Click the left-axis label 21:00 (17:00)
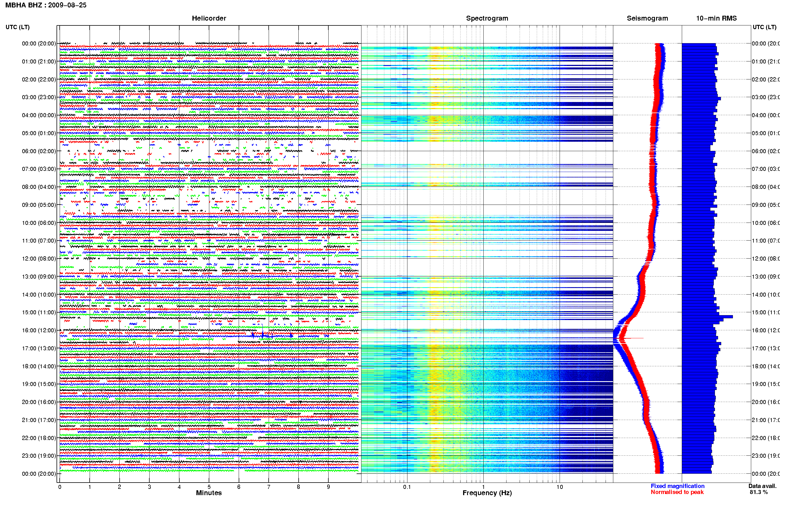 39,420
